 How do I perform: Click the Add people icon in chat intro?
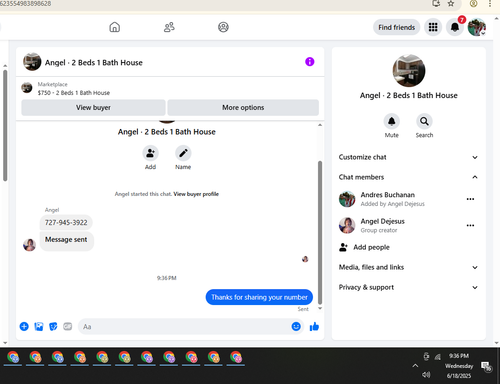point(150,153)
